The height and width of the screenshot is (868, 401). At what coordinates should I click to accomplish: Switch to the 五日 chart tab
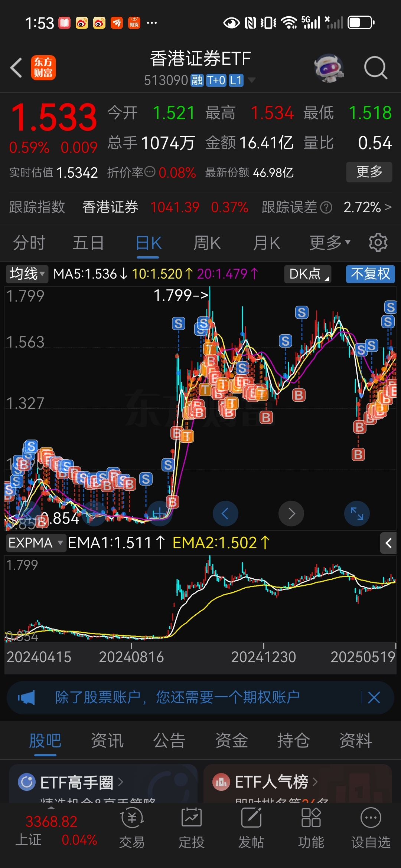pos(88,243)
